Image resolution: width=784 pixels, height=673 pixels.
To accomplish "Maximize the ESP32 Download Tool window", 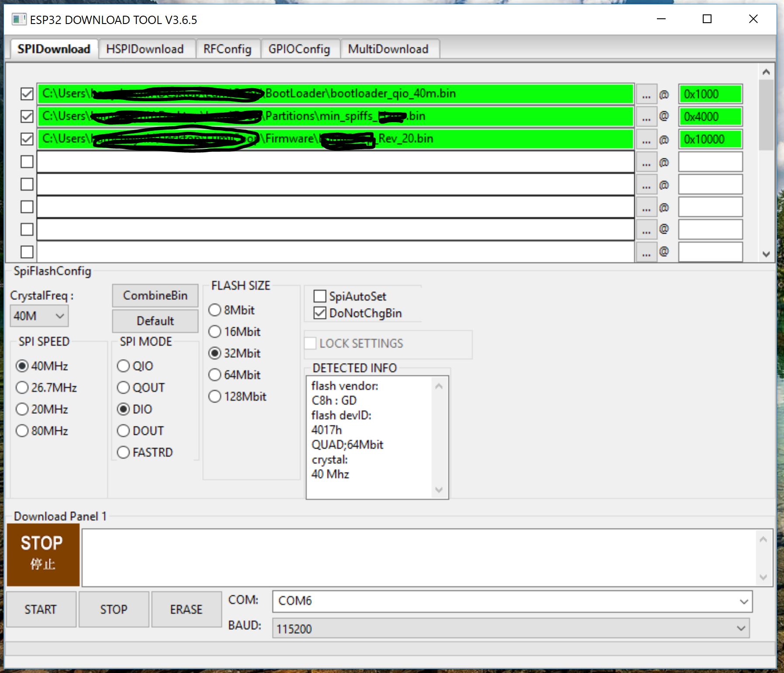I will [707, 19].
